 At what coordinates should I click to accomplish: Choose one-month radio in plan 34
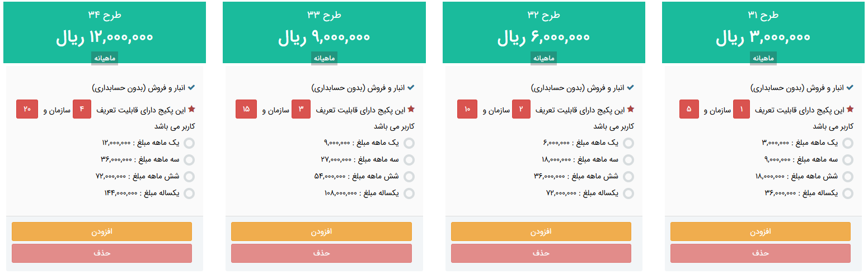tap(189, 143)
